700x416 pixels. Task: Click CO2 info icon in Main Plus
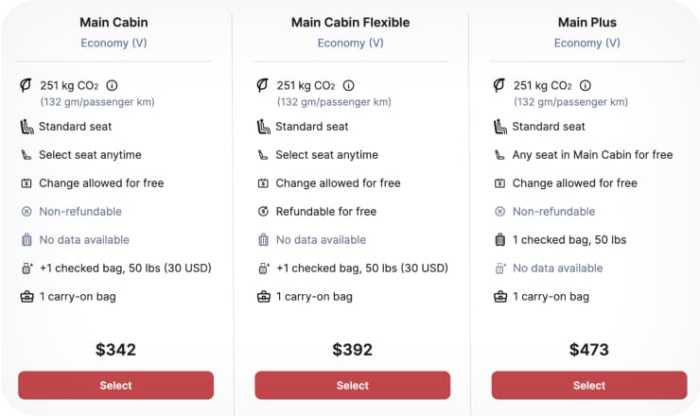coord(586,86)
